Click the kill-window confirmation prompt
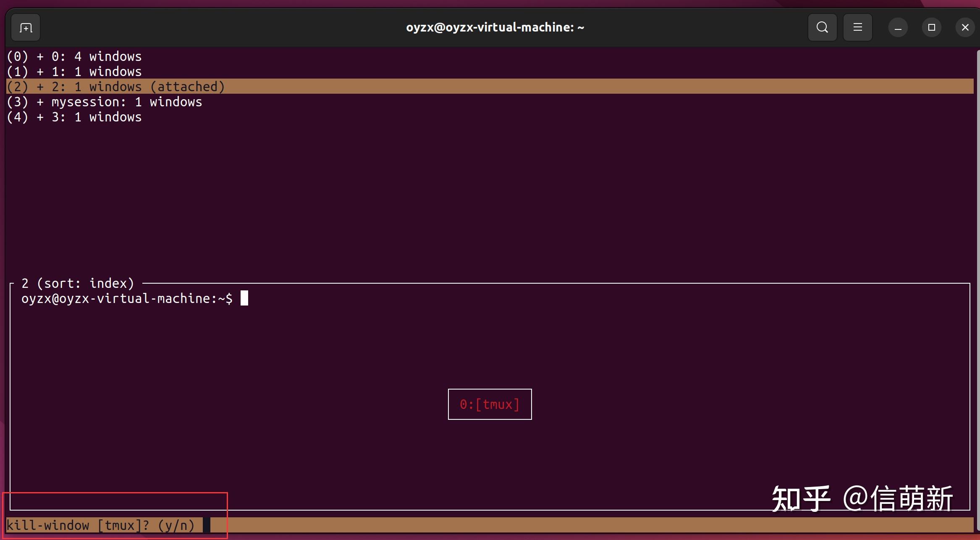The width and height of the screenshot is (980, 540). [101, 525]
